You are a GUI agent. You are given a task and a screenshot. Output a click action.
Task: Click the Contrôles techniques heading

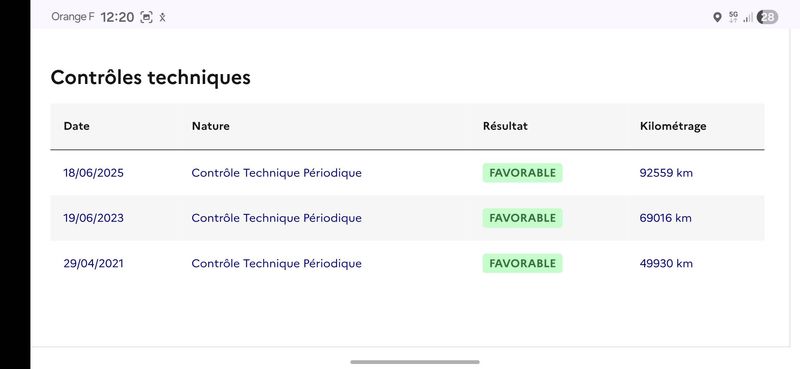[x=151, y=78]
